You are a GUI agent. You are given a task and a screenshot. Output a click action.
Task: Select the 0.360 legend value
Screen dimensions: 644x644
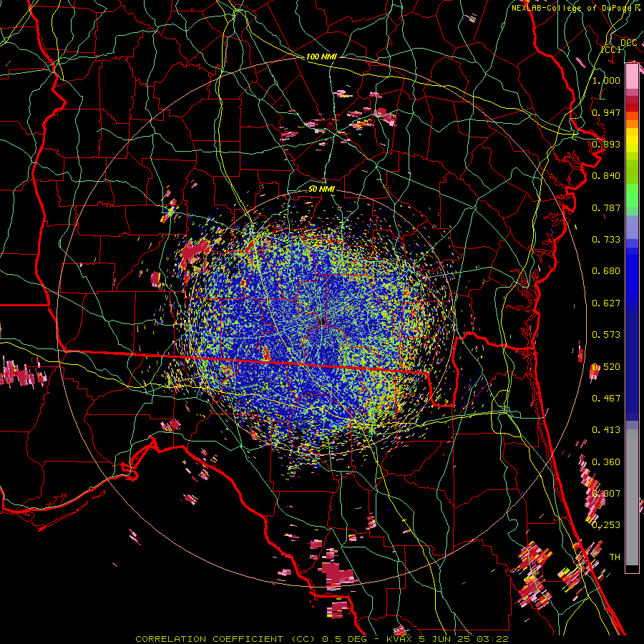click(606, 462)
